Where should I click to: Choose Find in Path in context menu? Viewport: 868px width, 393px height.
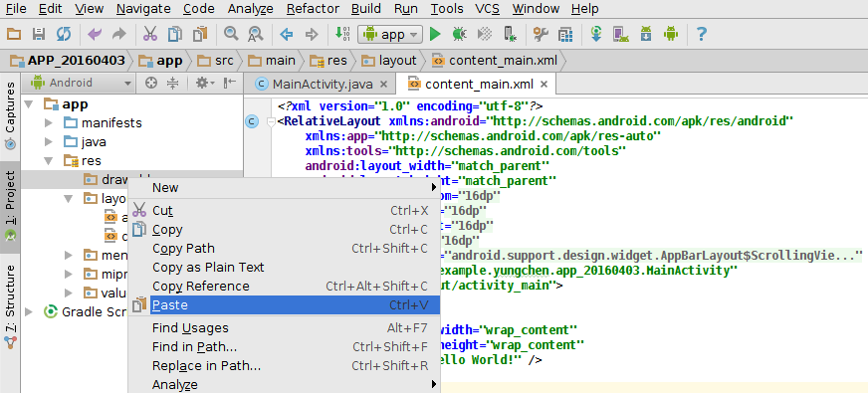click(x=284, y=347)
